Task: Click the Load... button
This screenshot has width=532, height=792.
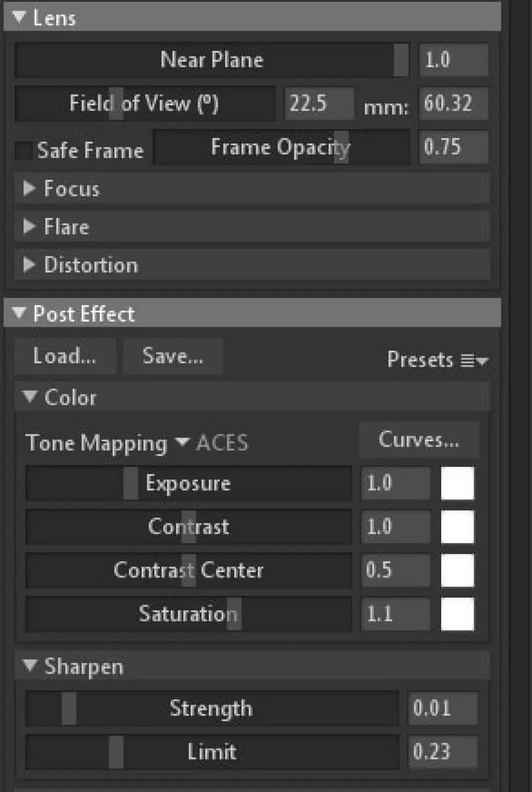Action: [x=65, y=356]
